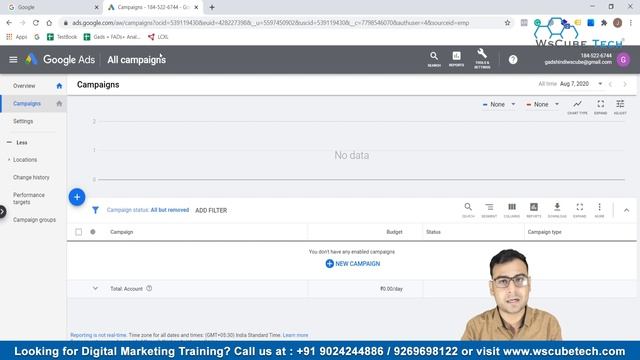Click the table Search magnifier icon

468,210
